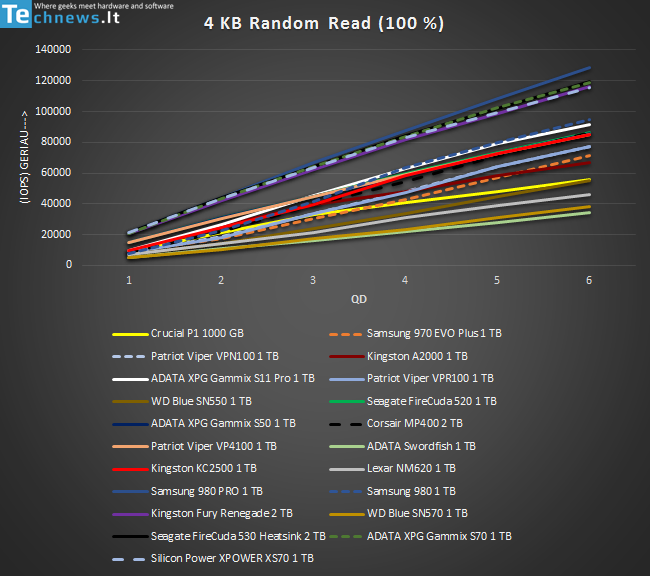Click the 140000 y-axis label

(53, 49)
